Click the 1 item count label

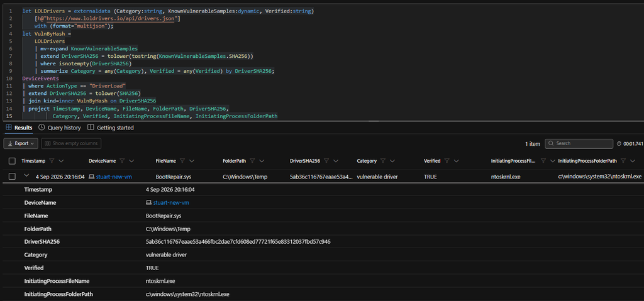(533, 143)
